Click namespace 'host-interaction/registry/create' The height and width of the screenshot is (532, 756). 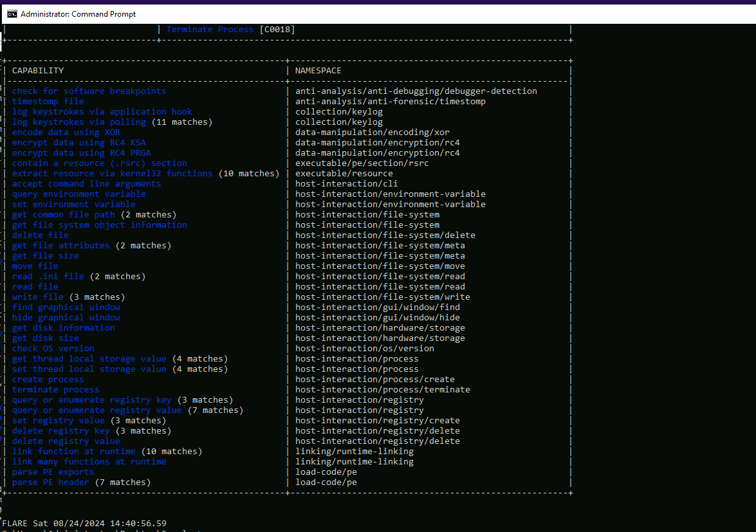[378, 421]
